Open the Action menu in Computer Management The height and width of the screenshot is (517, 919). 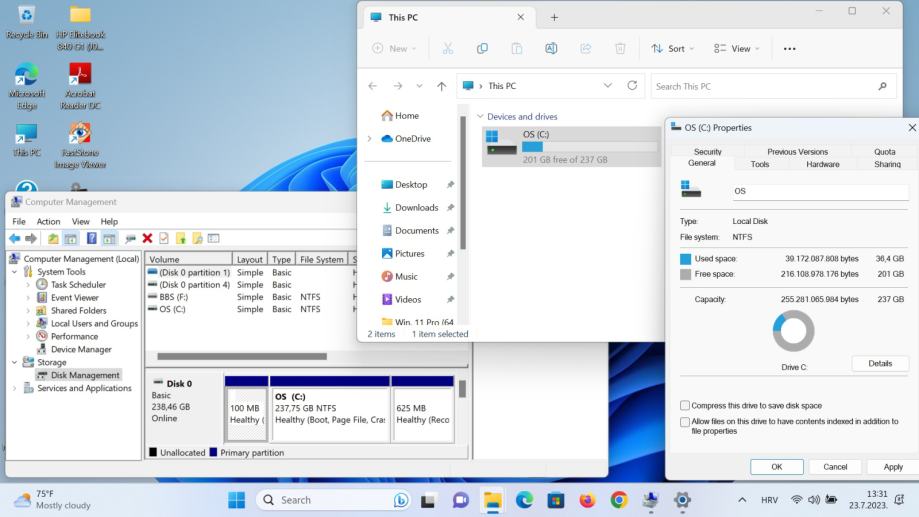48,221
